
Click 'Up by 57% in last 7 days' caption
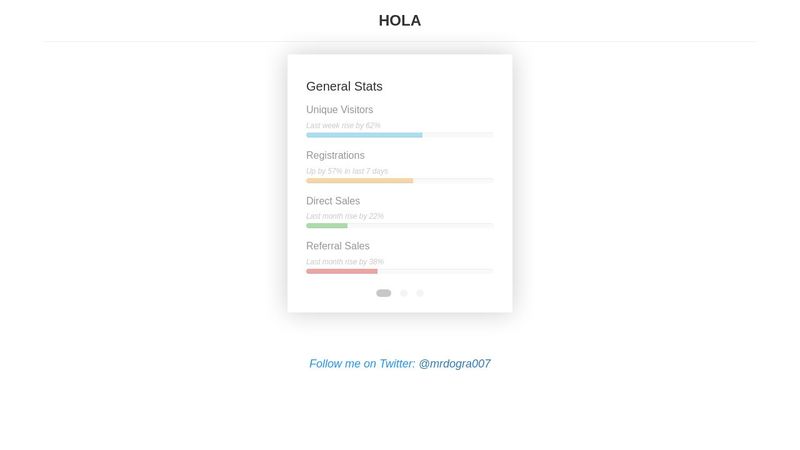pos(347,171)
